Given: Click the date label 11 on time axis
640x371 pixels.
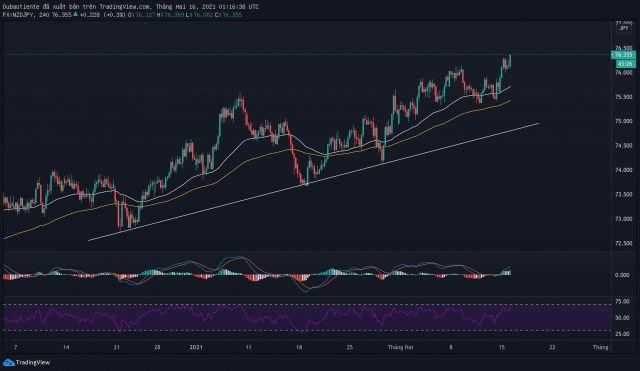Looking at the screenshot, I should pos(249,347).
